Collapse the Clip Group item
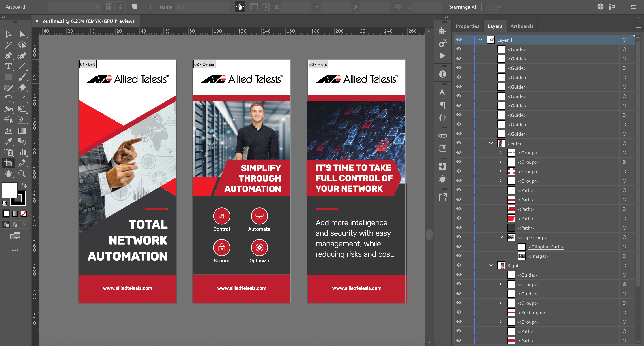The width and height of the screenshot is (644, 346). point(501,237)
